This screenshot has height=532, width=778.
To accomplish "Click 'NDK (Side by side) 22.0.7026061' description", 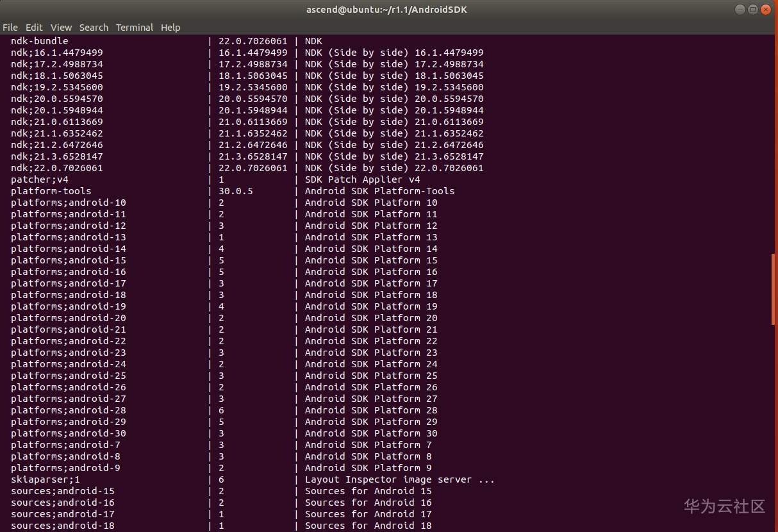I will point(394,168).
